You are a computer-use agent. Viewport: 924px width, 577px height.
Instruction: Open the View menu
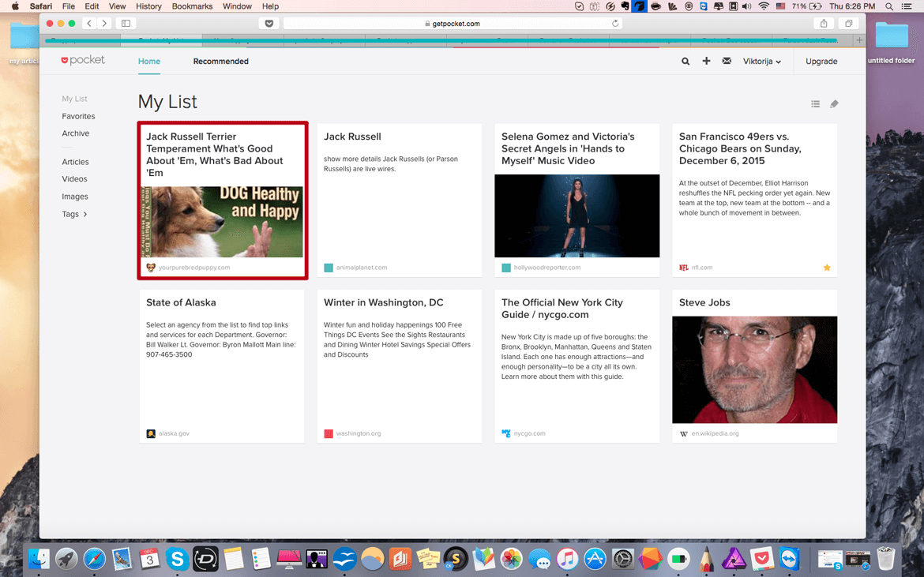pyautogui.click(x=117, y=6)
